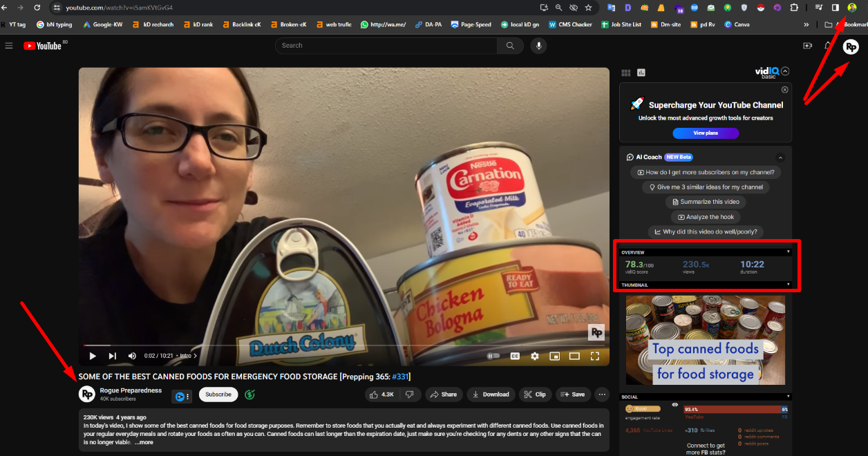Click the vidIQ 'View plans' button
This screenshot has height=456, width=868.
tap(705, 133)
